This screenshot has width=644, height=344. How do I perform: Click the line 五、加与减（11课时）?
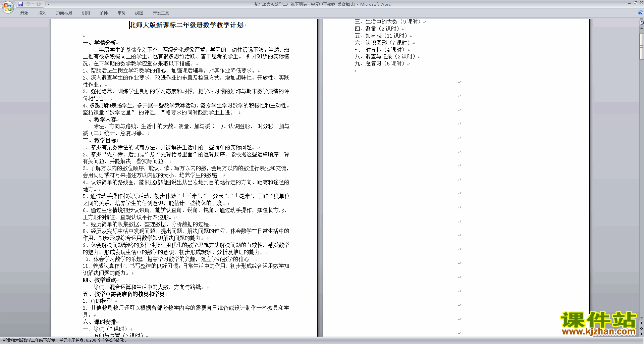point(381,36)
